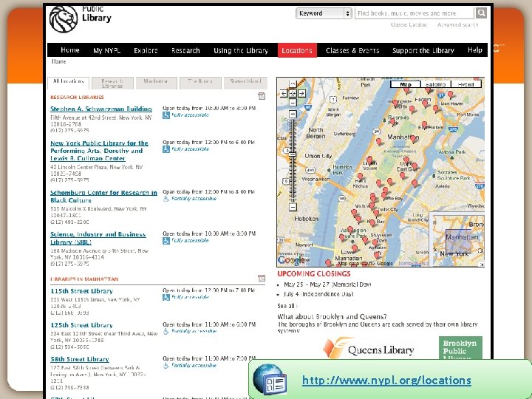This screenshot has height=399, width=532.
Task: Pan the map right arrow
Action: pos(301,93)
